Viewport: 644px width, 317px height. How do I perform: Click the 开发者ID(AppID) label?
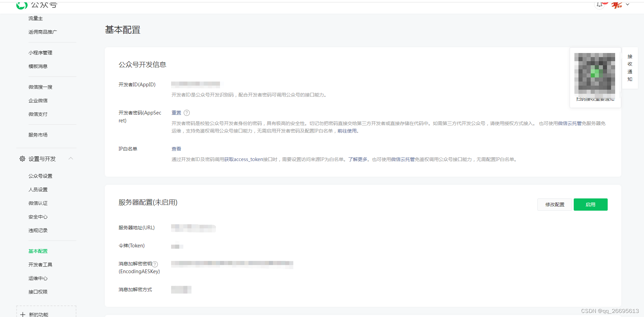[137, 85]
